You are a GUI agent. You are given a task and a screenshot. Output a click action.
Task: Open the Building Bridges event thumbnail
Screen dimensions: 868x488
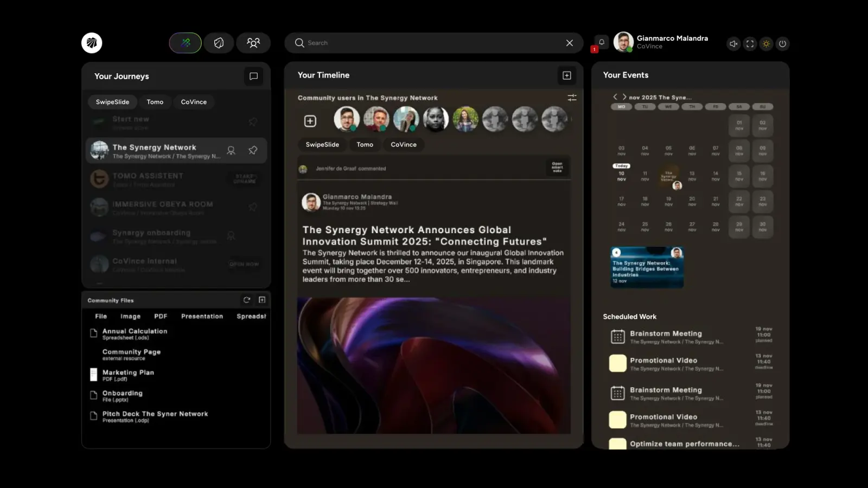click(x=647, y=267)
